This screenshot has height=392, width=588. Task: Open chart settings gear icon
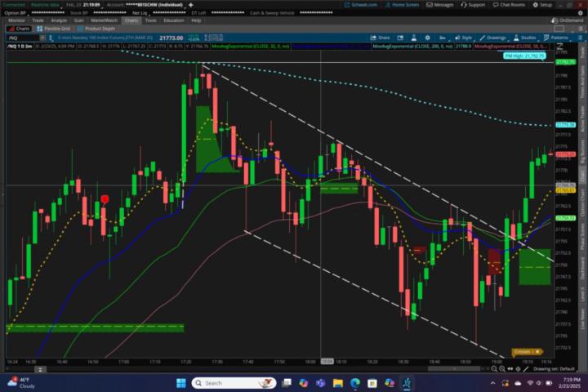427,38
